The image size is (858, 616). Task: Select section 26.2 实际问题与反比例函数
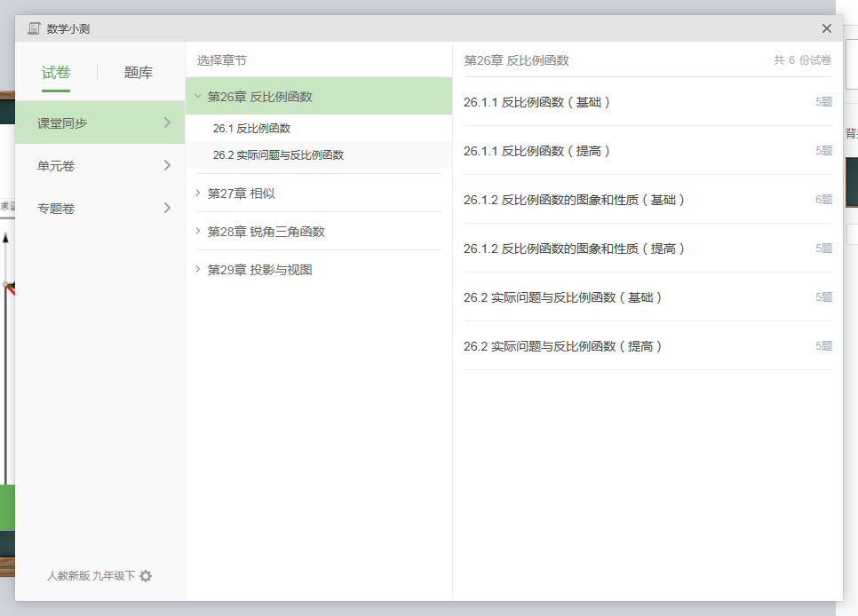tap(278, 155)
